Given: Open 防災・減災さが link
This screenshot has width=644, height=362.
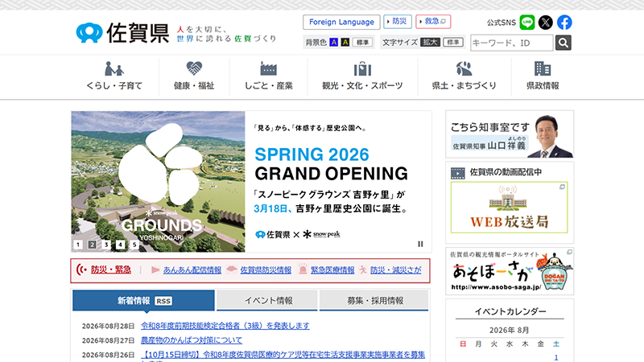Looking at the screenshot, I should click(396, 270).
